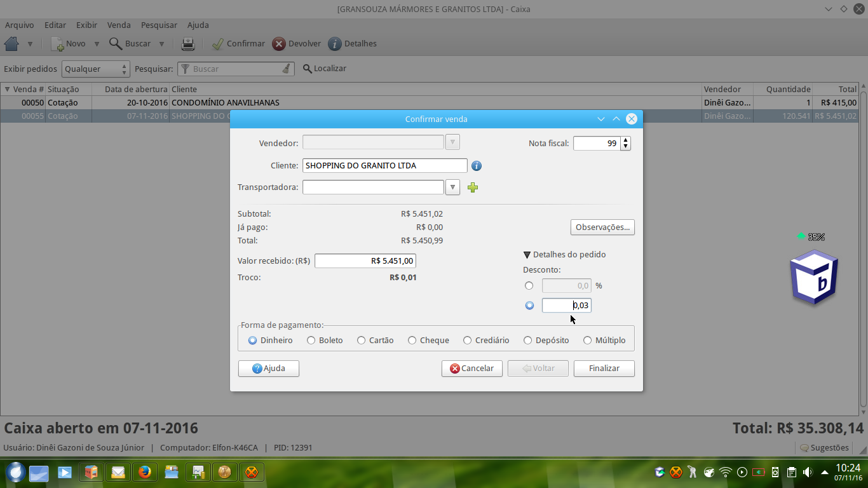Click the Nota fiscal number field
868x488 pixels.
[597, 144]
